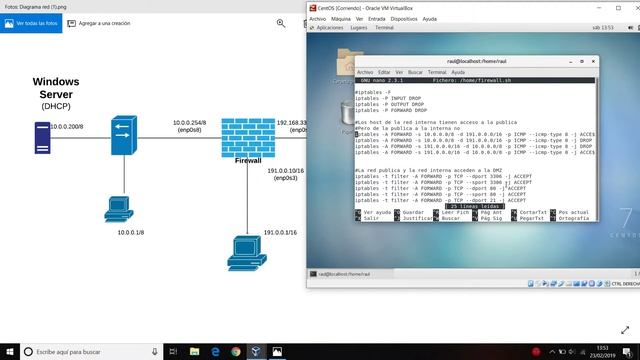
Task: Click the CentOS panel clock 'sáb 13:53'
Action: pos(603,28)
